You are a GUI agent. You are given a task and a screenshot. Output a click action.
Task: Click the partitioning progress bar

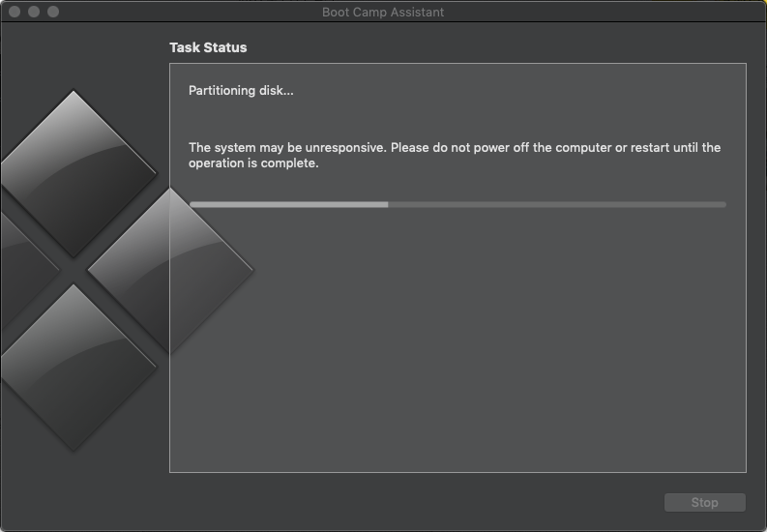click(457, 204)
